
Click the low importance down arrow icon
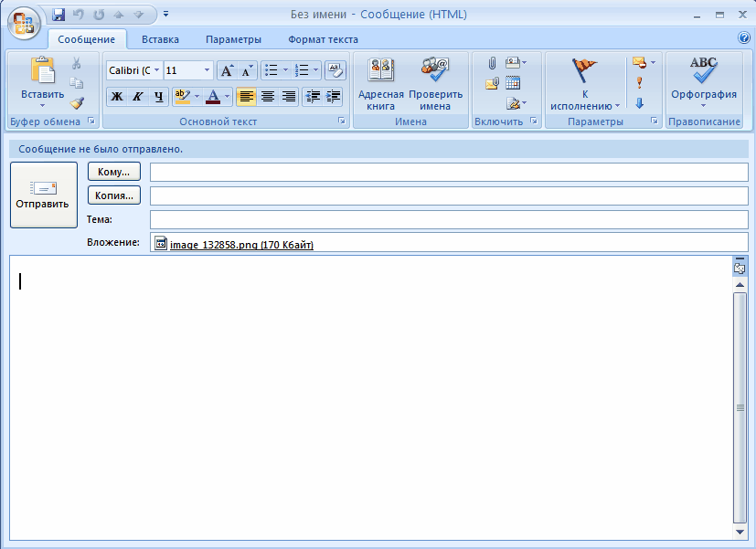(x=639, y=102)
